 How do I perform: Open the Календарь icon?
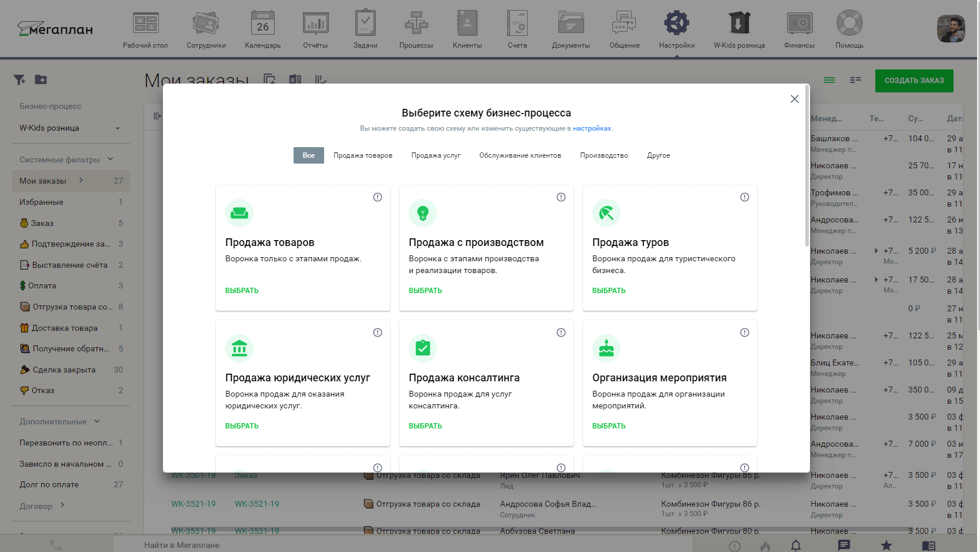pos(262,29)
